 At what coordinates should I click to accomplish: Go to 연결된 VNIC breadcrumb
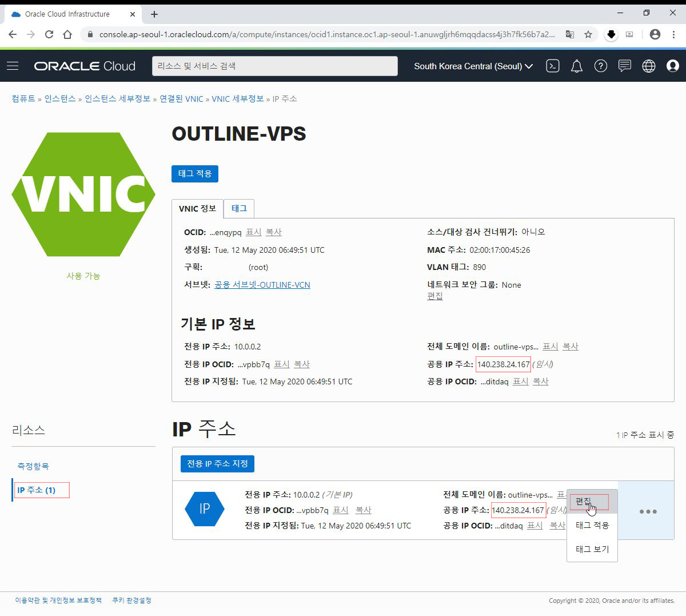tap(181, 99)
